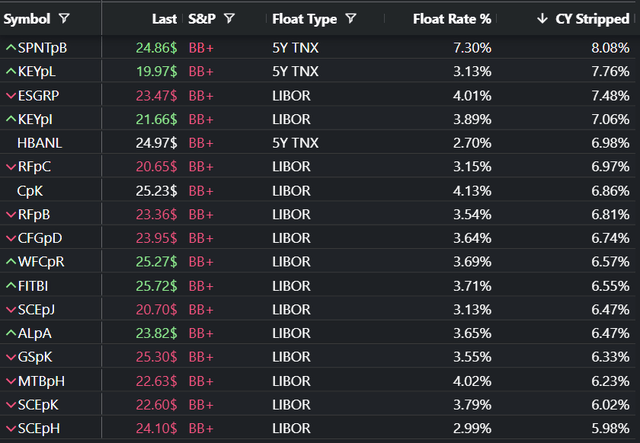The height and width of the screenshot is (443, 640).
Task: Select the SCEpJ symbol
Action: pyautogui.click(x=36, y=309)
